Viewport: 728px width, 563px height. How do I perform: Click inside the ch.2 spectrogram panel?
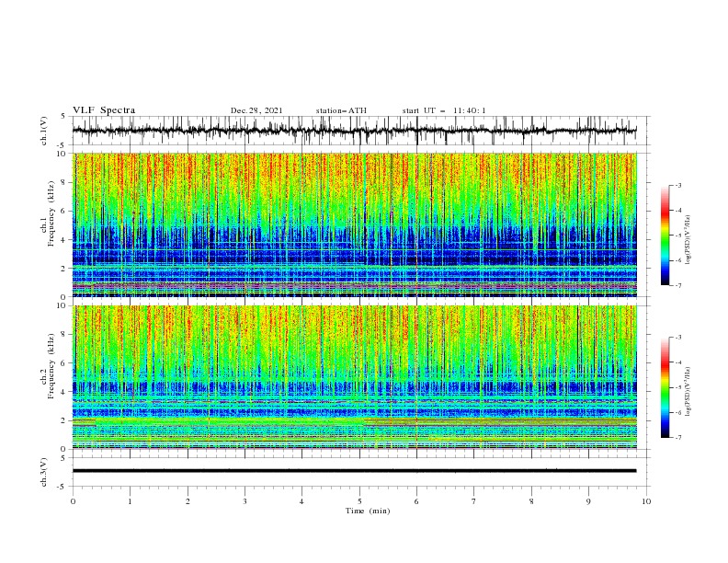[x=354, y=377]
